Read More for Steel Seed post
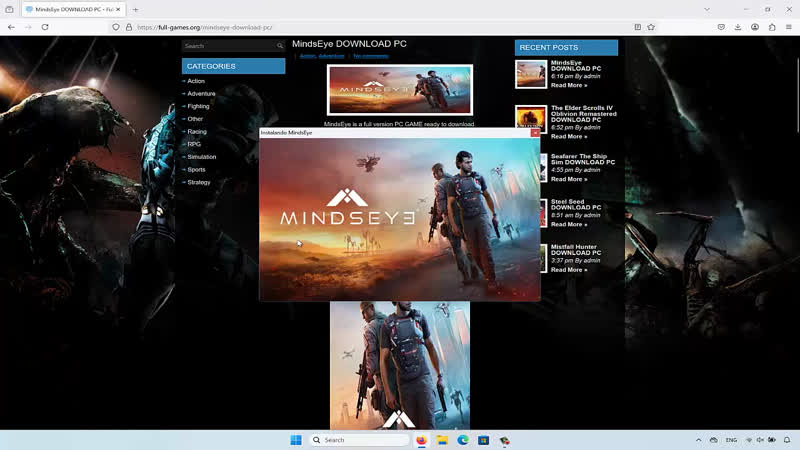Screen dimensions: 800x450 [568, 224]
